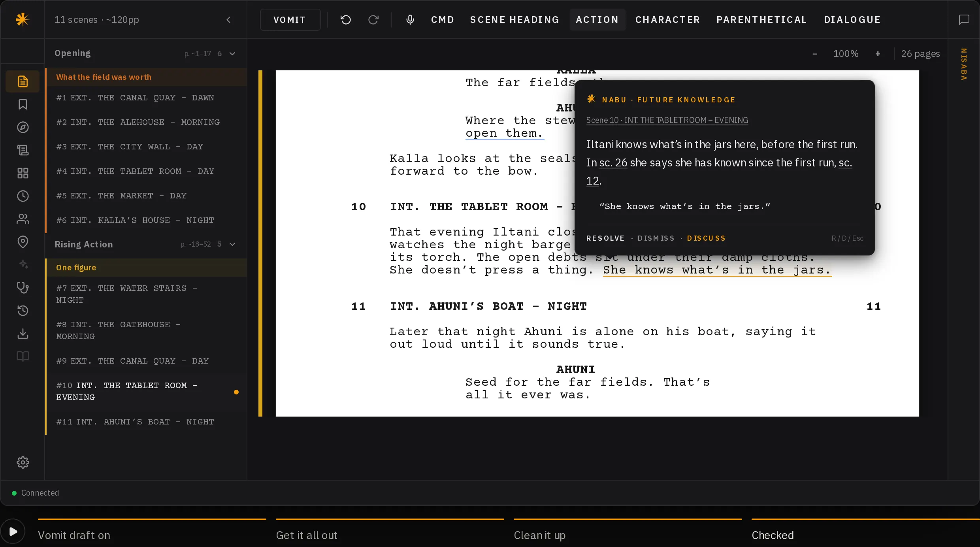Open the stethoscope diagnostics icon in sidebar
This screenshot has width=980, height=547.
pyautogui.click(x=23, y=288)
